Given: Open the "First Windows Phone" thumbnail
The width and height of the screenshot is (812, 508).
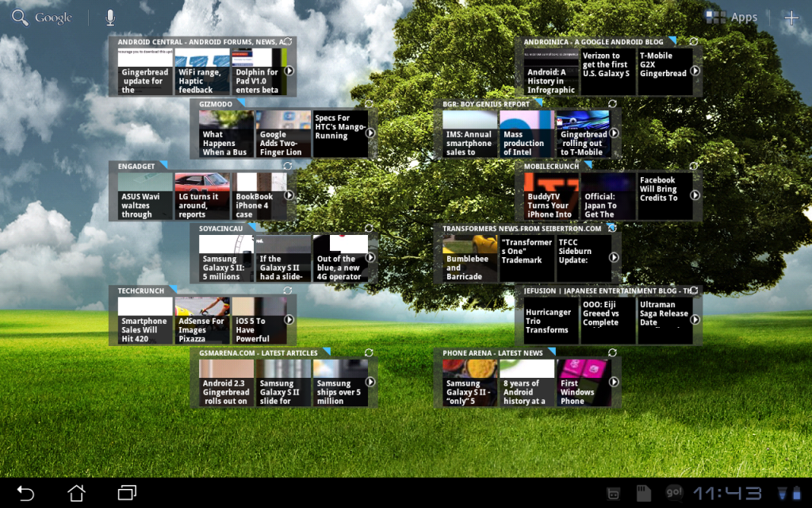Looking at the screenshot, I should pos(582,383).
